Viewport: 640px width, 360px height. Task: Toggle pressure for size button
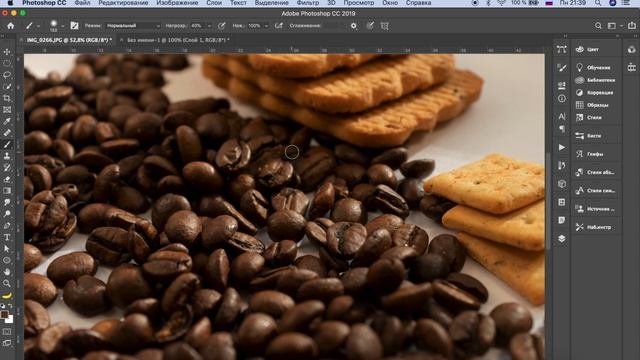click(x=370, y=26)
